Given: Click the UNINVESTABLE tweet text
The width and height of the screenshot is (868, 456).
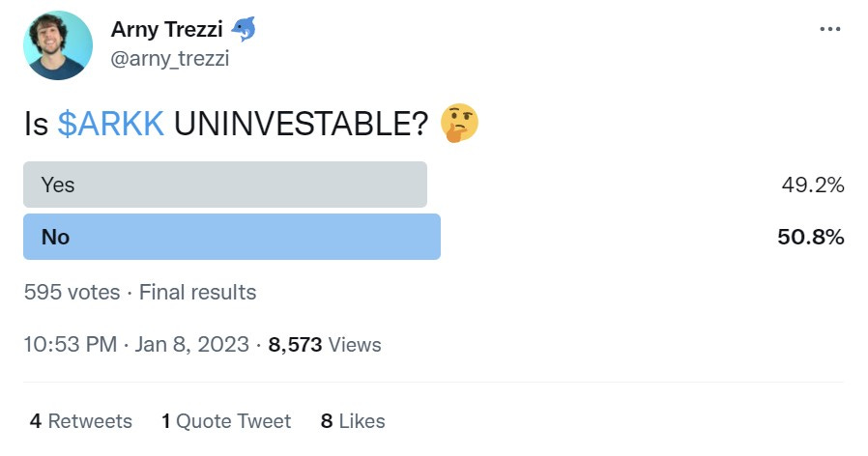Looking at the screenshot, I should (302, 124).
